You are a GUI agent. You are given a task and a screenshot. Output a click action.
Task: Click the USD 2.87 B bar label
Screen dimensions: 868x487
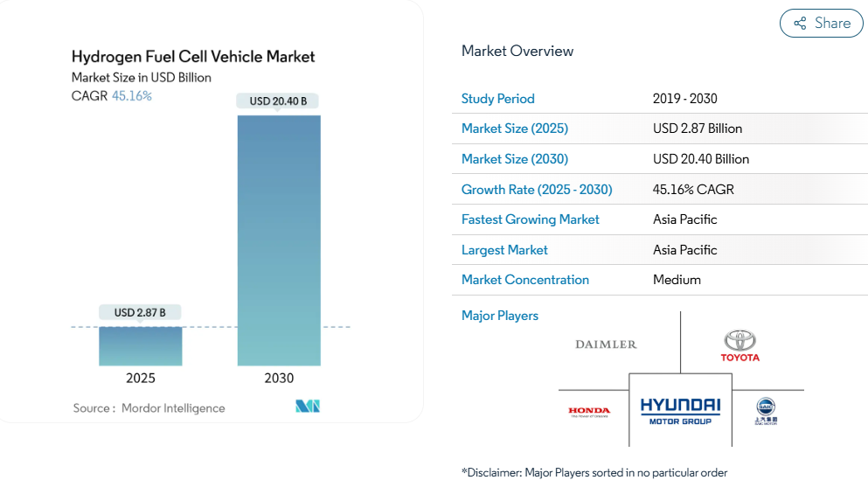(x=140, y=312)
